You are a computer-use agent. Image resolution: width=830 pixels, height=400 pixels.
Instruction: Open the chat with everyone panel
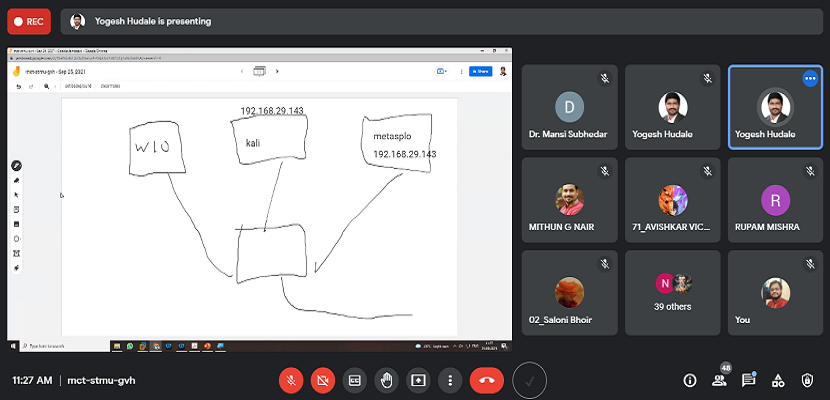pos(748,380)
